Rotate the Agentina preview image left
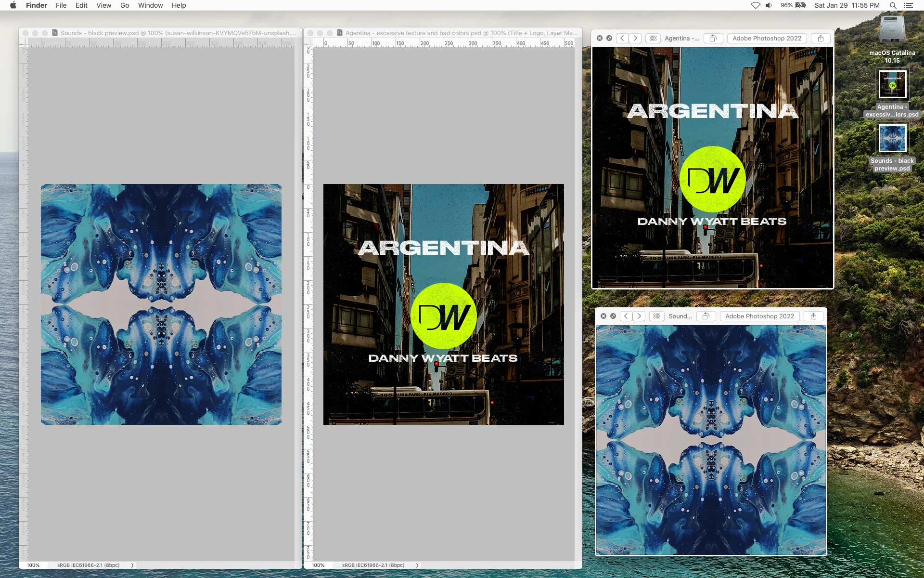 (713, 38)
